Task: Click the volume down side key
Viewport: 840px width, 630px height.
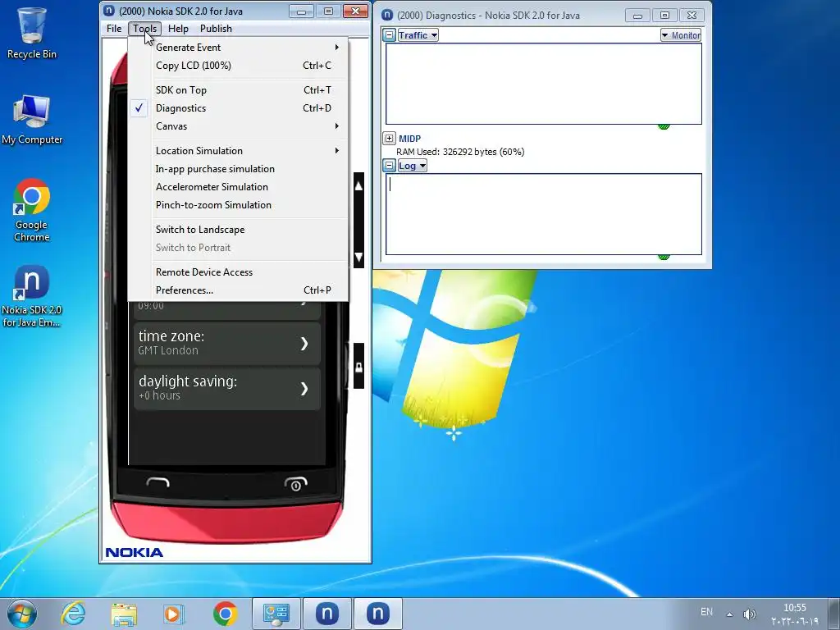Action: 359,256
